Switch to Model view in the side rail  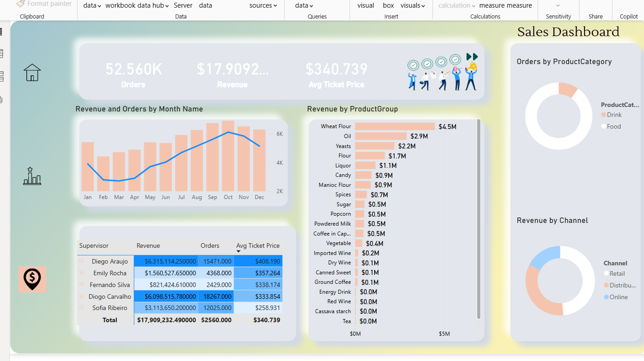click(x=1, y=76)
